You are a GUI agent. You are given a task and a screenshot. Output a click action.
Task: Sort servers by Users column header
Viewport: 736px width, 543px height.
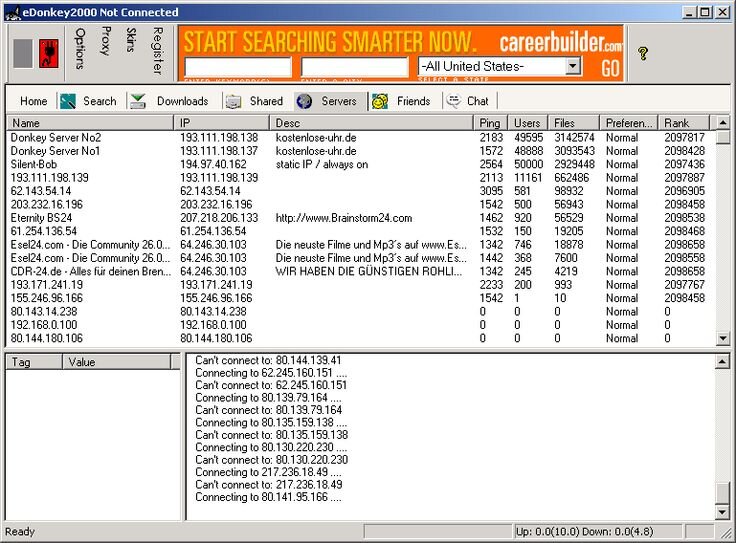coord(528,123)
